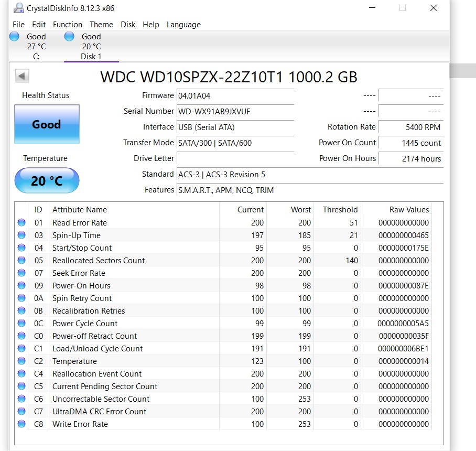Screen dimensions: 476x451
Task: Click the Threshold column header
Action: pos(340,210)
